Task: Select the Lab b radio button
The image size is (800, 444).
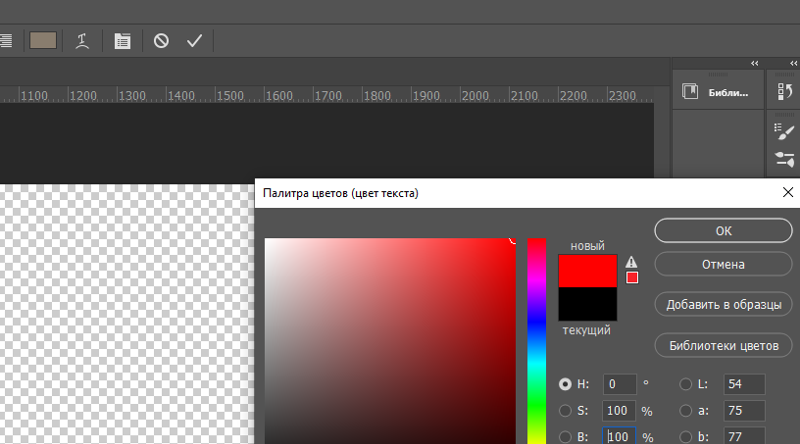Action: 686,437
